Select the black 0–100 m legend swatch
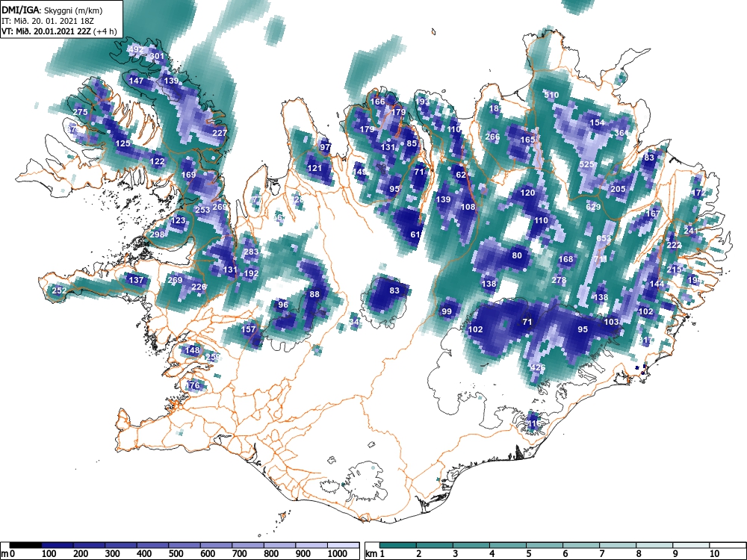 click(x=25, y=545)
